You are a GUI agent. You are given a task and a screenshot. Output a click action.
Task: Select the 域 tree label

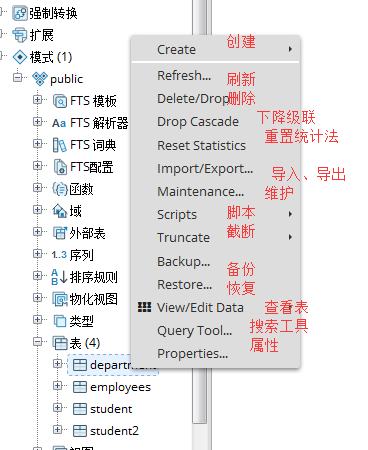tap(75, 211)
